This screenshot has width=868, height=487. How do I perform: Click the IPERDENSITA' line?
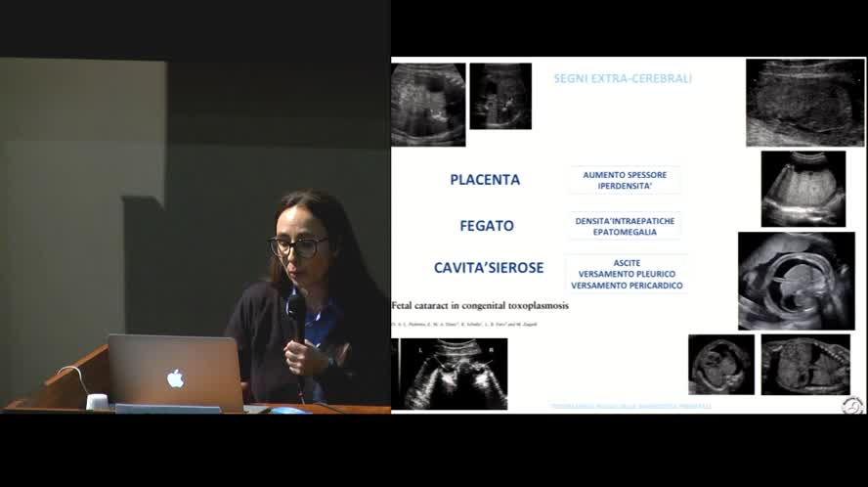click(x=625, y=186)
